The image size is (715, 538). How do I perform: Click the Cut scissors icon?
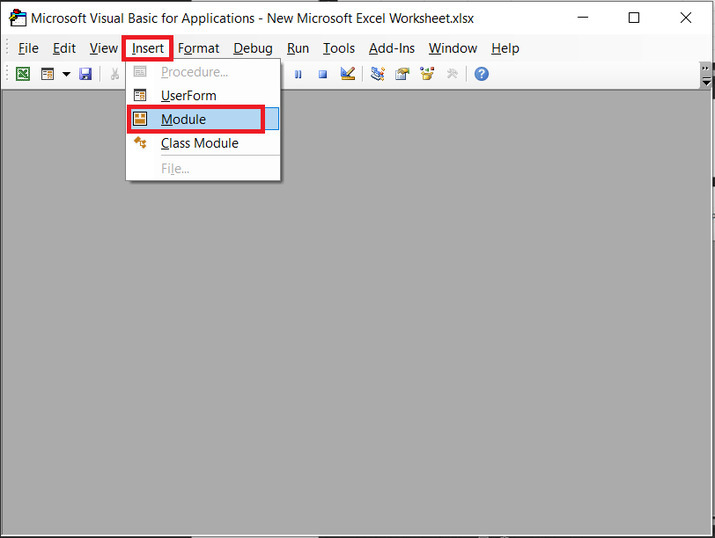[115, 74]
